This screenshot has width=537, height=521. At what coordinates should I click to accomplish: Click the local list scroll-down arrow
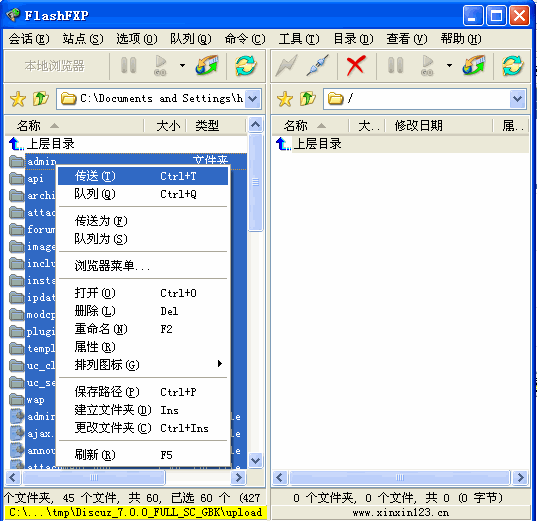[255, 460]
